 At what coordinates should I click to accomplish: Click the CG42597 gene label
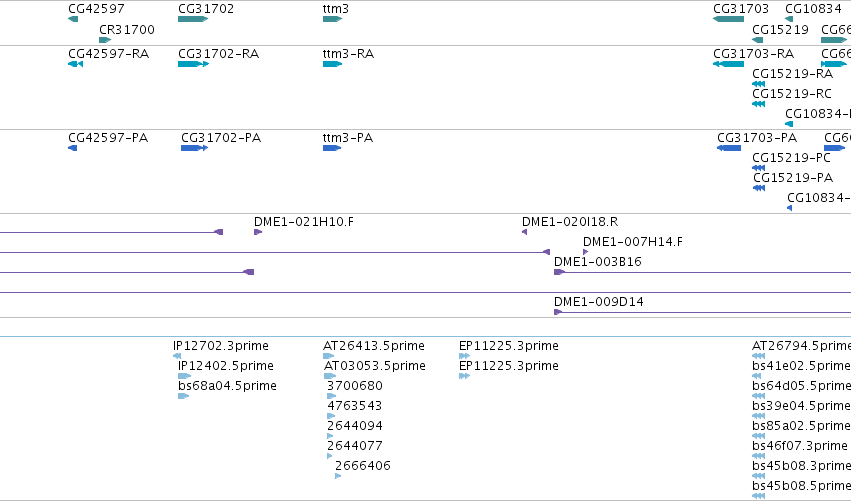[96, 9]
